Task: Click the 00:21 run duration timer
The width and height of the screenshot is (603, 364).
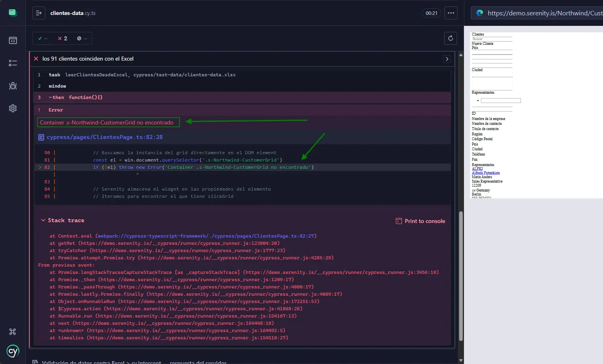Action: (x=432, y=13)
